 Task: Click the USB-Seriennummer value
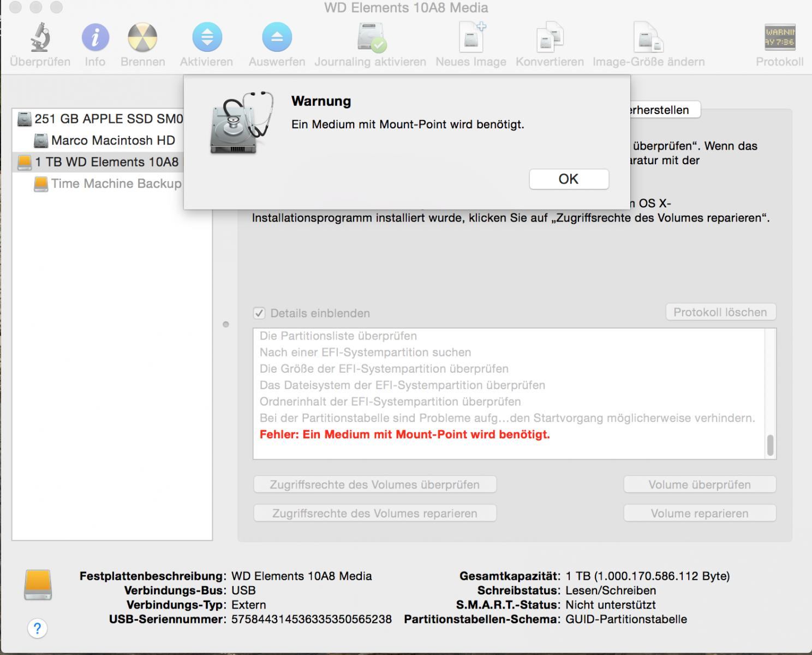(x=312, y=620)
